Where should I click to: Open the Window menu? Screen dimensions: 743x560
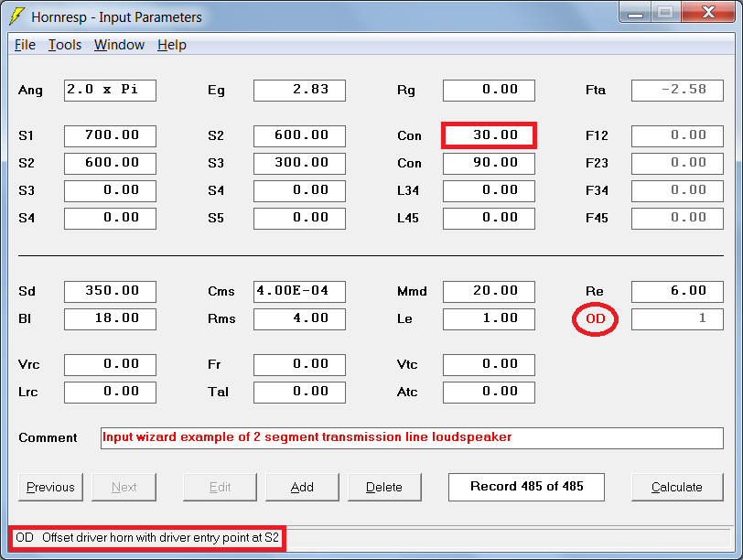[x=119, y=45]
